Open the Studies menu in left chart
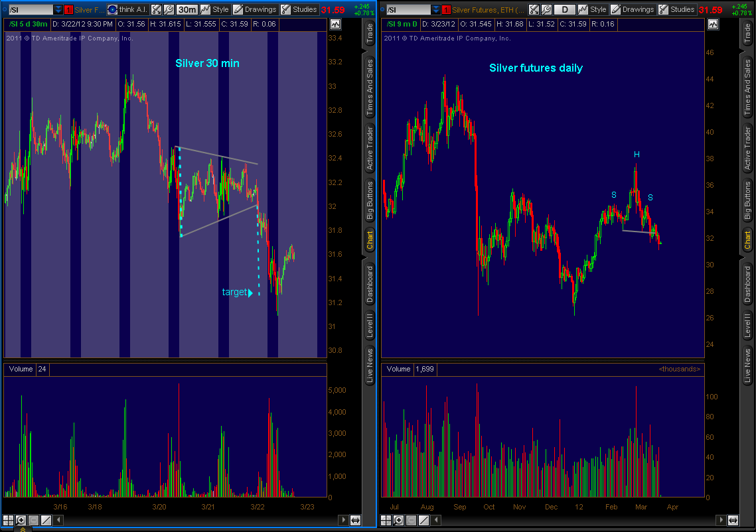Screen dimensions: 756x532 click(299, 9)
